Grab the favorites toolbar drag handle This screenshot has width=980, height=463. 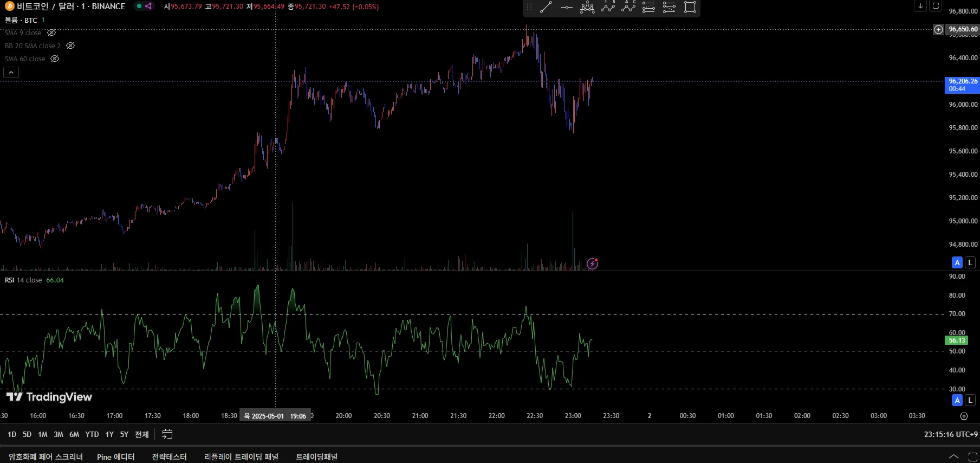[x=529, y=7]
